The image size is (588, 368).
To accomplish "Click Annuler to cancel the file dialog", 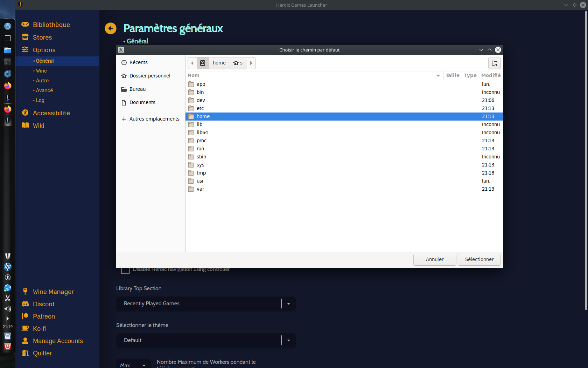I will 435,260.
